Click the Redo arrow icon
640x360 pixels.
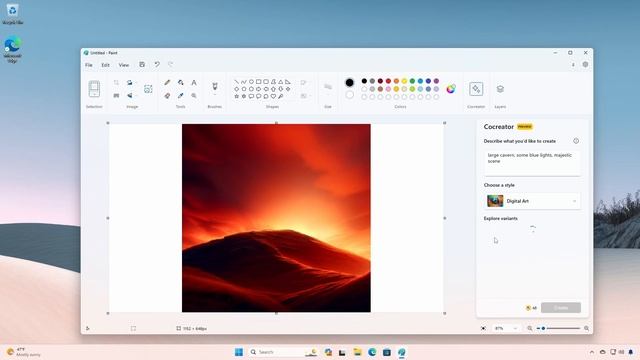171,64
